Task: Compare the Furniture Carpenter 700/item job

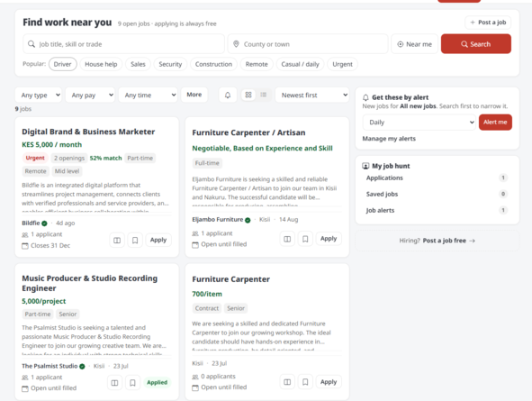Action: tap(287, 382)
